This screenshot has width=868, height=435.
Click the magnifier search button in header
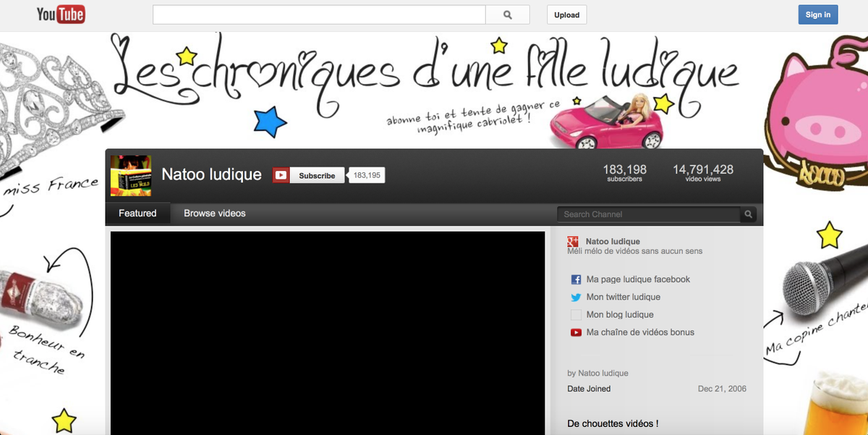(508, 14)
